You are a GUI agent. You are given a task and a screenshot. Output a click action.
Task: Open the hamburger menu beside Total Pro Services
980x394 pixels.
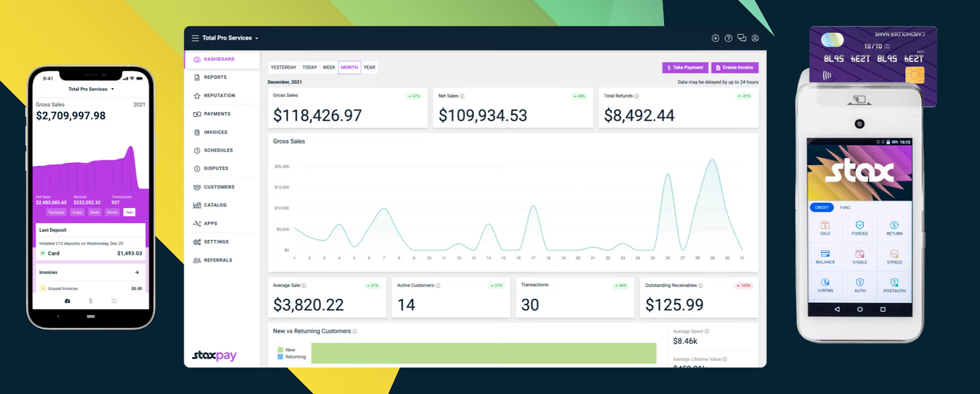click(x=195, y=38)
